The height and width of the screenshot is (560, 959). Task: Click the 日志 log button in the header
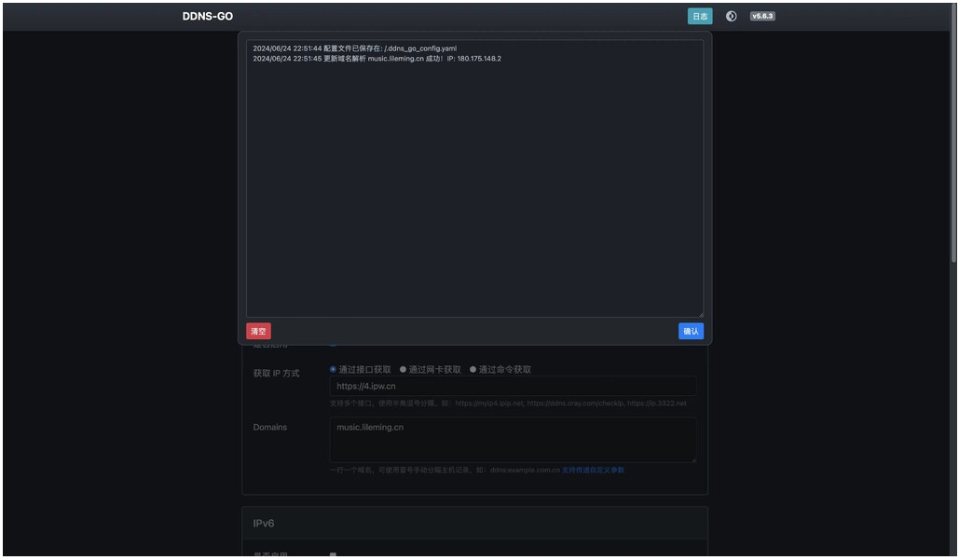point(700,15)
